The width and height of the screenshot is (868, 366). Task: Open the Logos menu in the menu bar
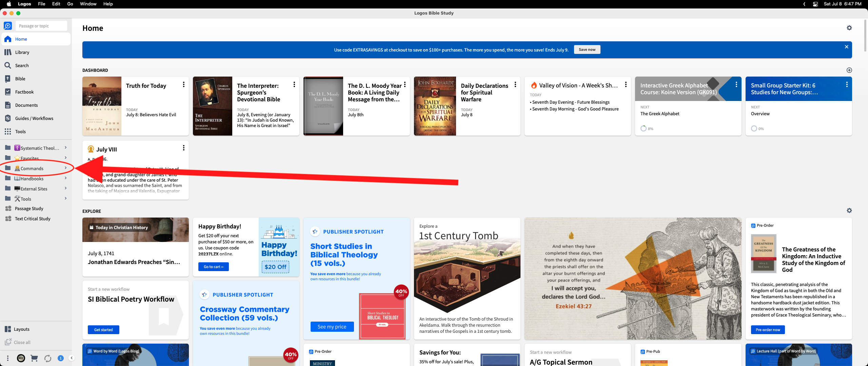coord(24,4)
